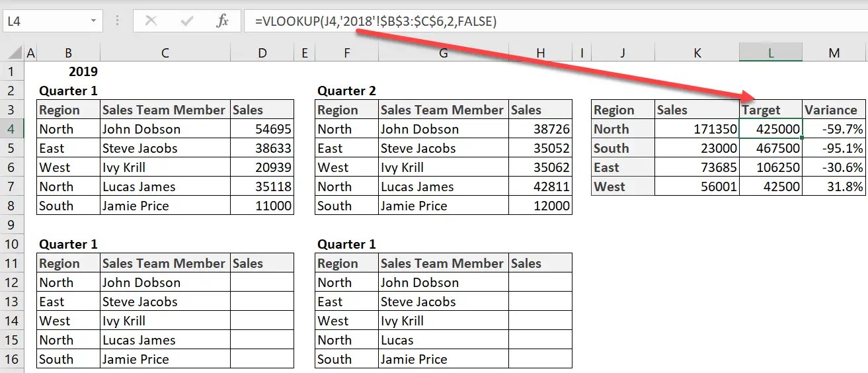Screen dimensions: 868x373
Task: Click Quarter 1 heading in row 2
Action: point(69,91)
